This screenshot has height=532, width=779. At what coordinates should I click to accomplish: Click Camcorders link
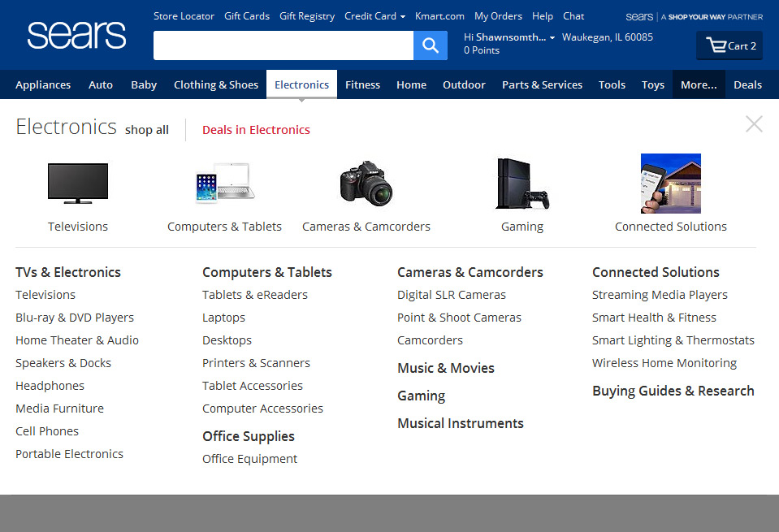pos(430,340)
